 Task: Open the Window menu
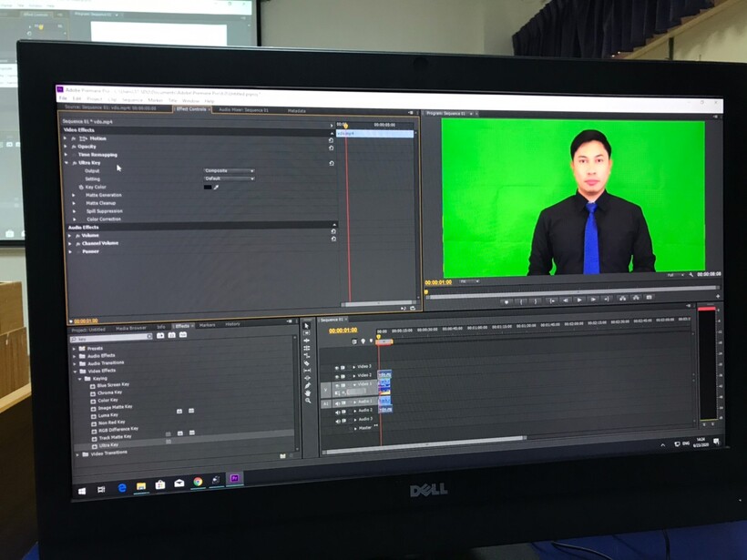190,101
